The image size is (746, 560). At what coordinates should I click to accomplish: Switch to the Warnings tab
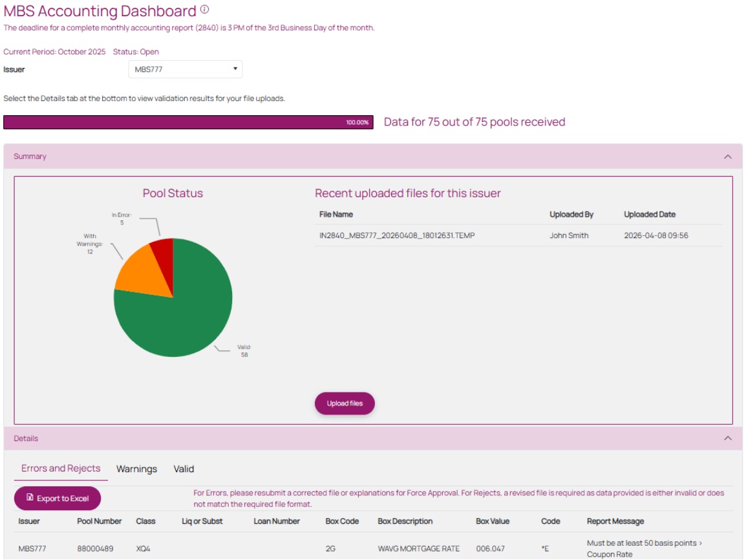point(136,468)
